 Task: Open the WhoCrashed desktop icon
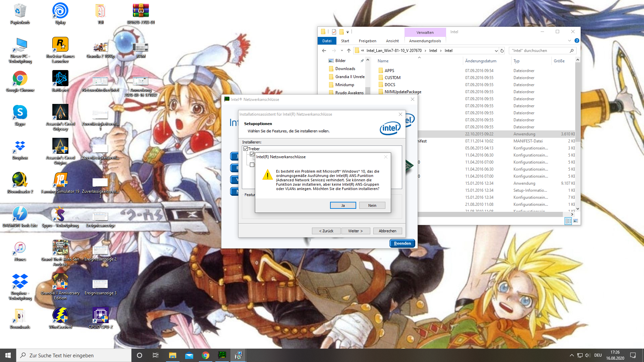click(60, 318)
